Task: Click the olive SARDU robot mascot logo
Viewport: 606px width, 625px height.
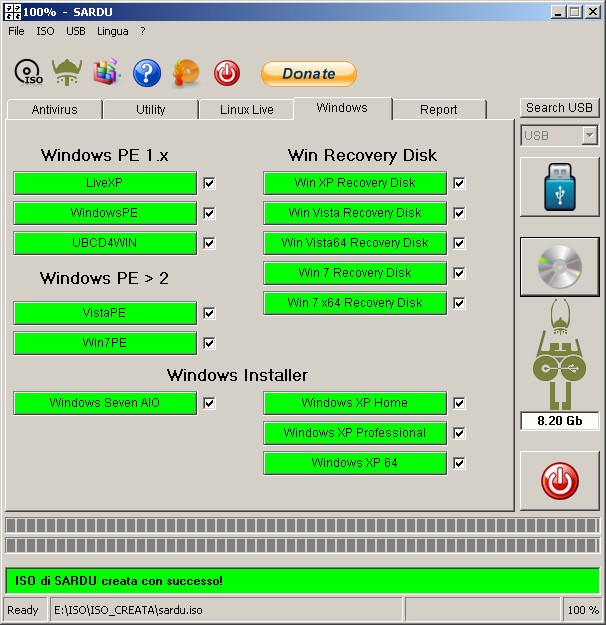Action: pos(560,354)
